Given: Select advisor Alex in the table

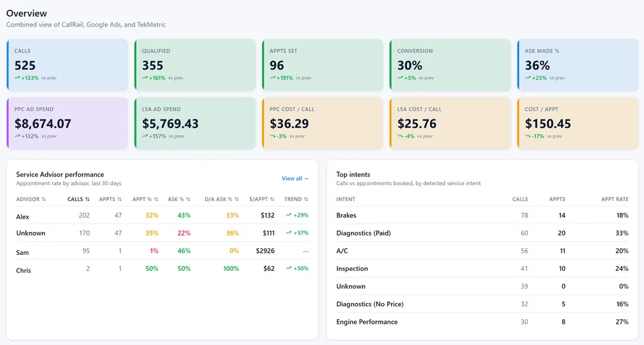Looking at the screenshot, I should click(x=23, y=217).
